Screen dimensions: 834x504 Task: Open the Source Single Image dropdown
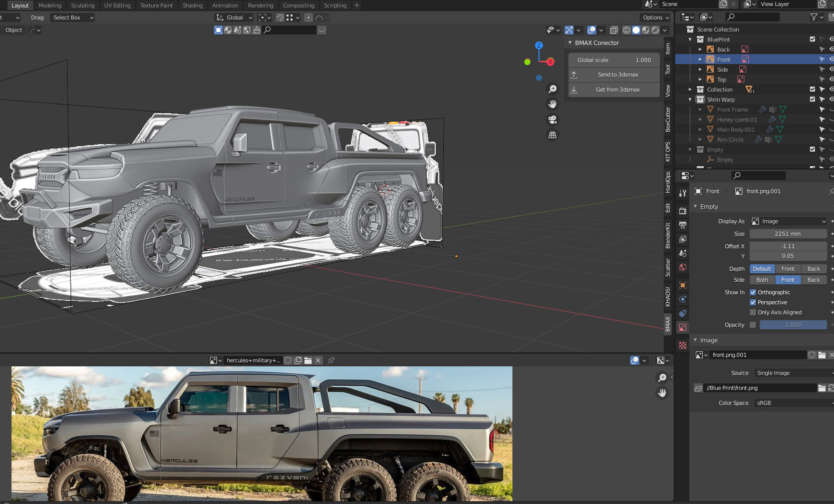[793, 373]
